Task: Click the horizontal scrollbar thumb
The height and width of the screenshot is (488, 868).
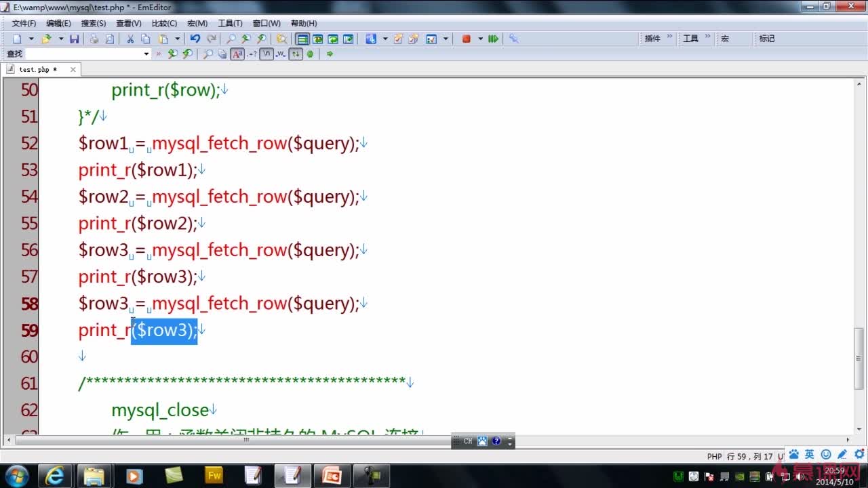Action: [247, 439]
